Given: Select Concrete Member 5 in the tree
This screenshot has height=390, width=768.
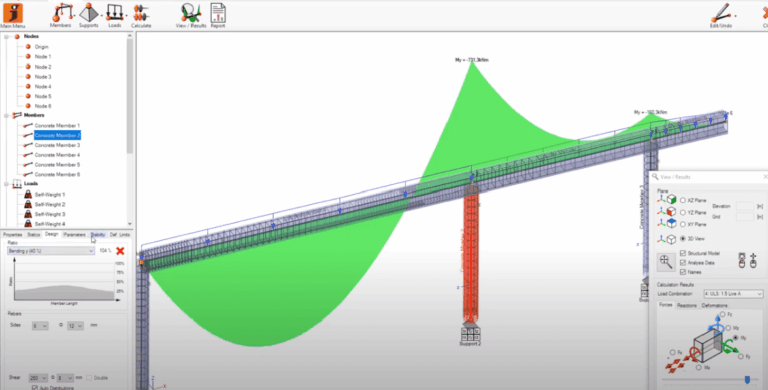Looking at the screenshot, I should 57,165.
